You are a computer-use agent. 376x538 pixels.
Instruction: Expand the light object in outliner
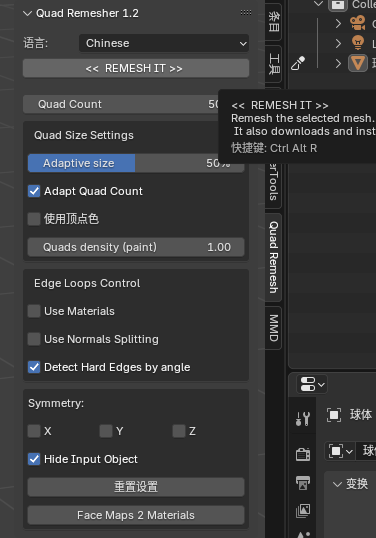click(338, 43)
